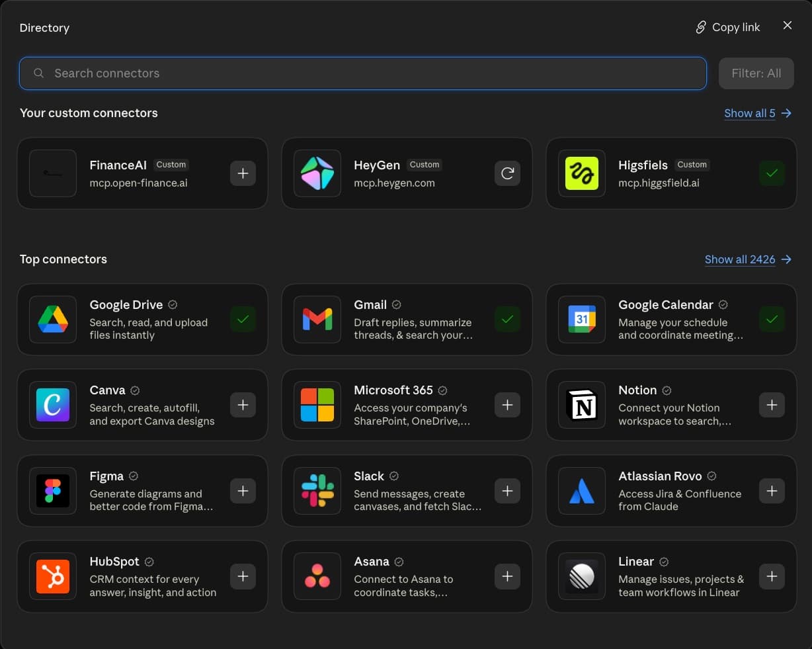
Task: Click the Canva logo icon
Action: pos(53,405)
